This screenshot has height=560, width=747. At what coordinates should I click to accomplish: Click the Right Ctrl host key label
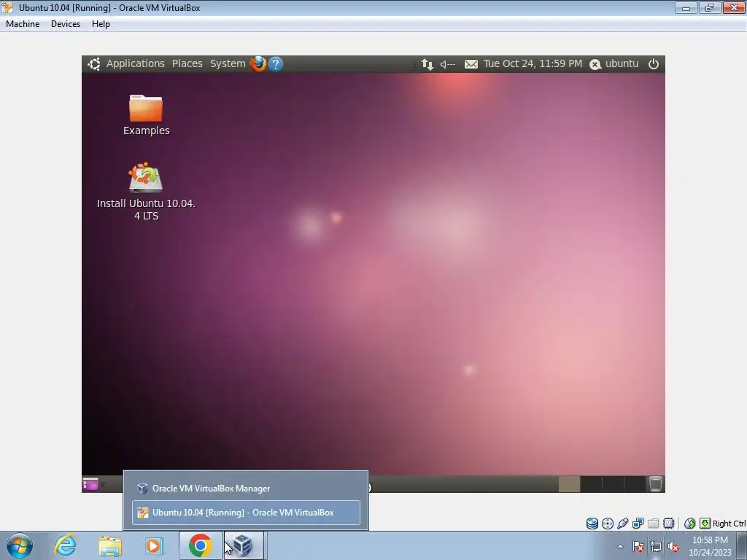click(x=729, y=524)
